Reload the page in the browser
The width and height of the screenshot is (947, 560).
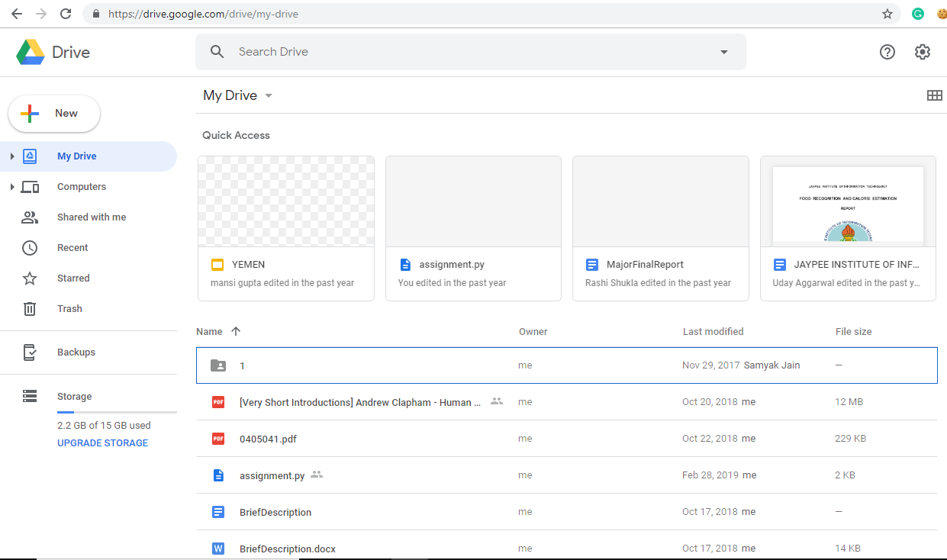(66, 14)
